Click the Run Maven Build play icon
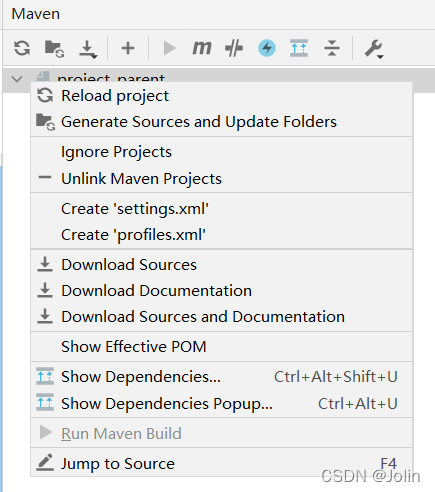435x492 pixels. [x=169, y=48]
